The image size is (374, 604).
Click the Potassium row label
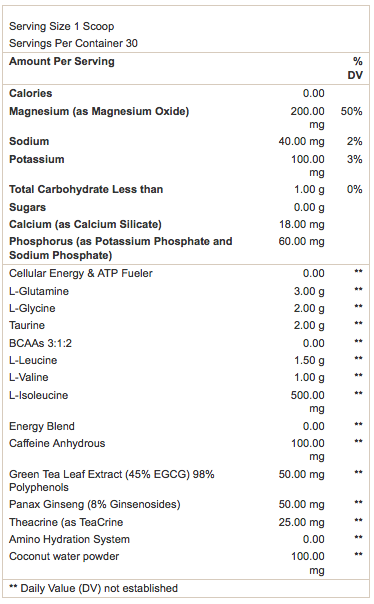(37, 159)
